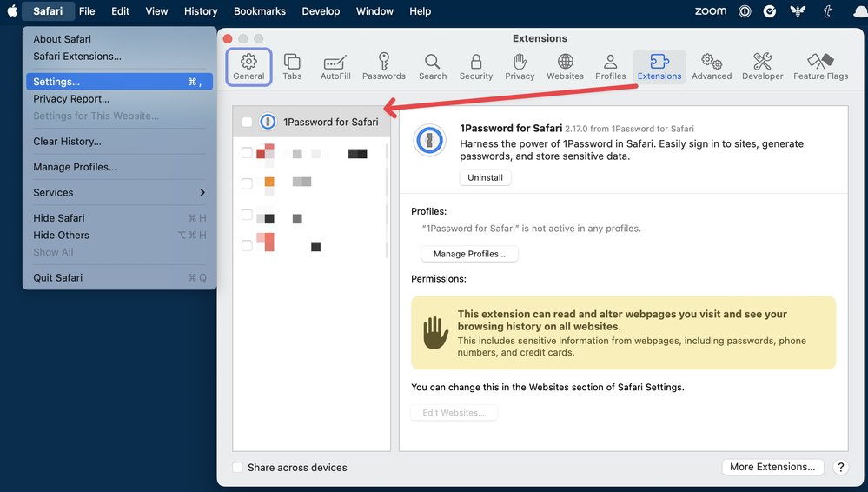Expand the Services submenu
The width and height of the screenshot is (868, 492).
point(119,192)
